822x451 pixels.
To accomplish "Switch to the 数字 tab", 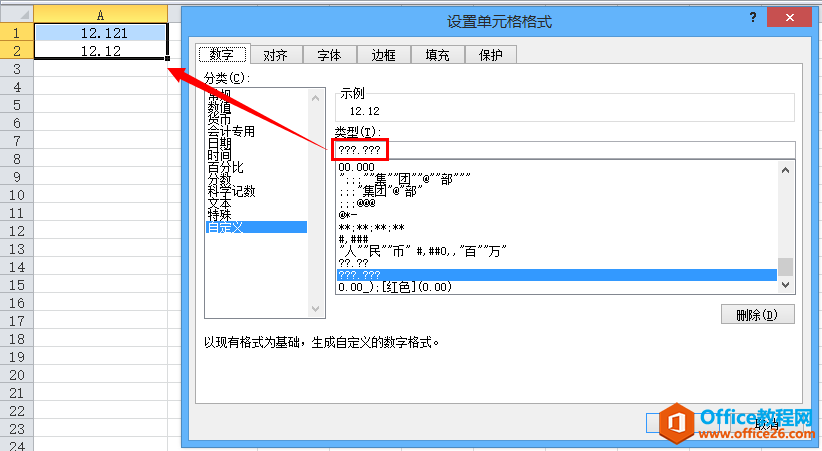I will (223, 55).
